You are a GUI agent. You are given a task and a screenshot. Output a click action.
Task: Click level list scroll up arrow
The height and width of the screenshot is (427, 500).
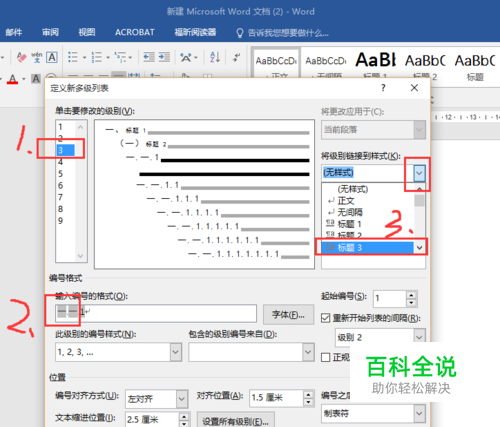[x=81, y=127]
